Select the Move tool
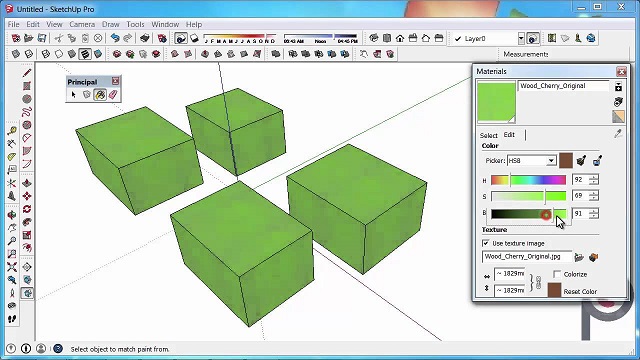 coord(27,196)
